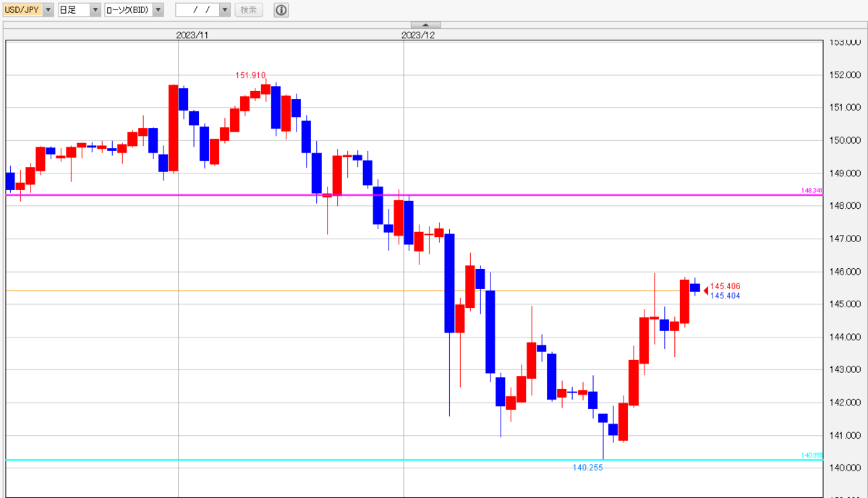Select the magenta 148.341 horizontal line

[414, 194]
